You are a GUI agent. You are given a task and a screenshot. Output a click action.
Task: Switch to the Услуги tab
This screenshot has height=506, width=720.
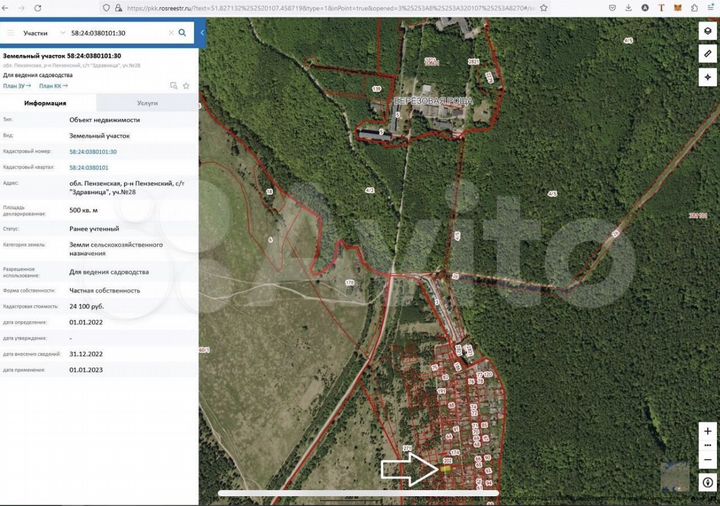coord(147,103)
